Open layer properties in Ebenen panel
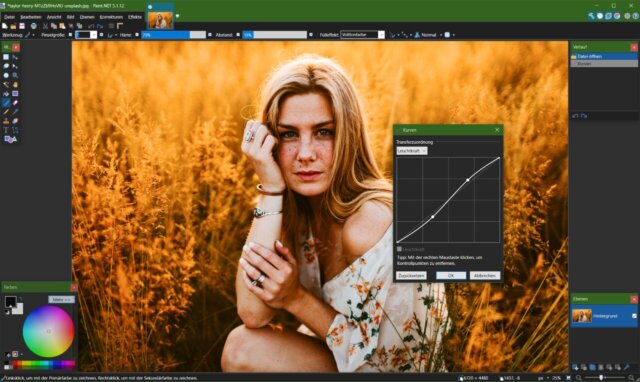Screen dimensions: 640x382 point(627,367)
